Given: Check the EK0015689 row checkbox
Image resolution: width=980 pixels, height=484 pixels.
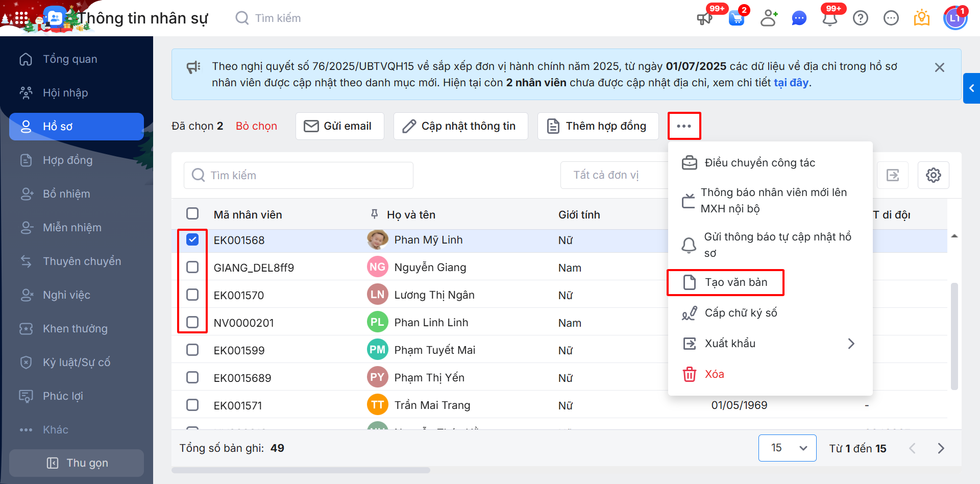Looking at the screenshot, I should click(192, 378).
